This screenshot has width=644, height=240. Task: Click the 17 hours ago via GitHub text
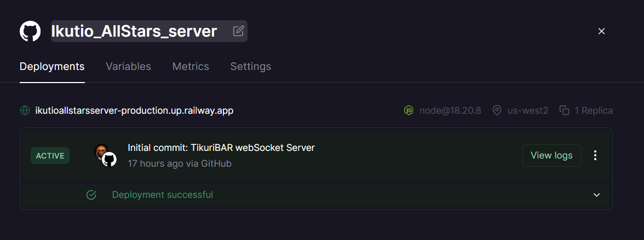(180, 163)
